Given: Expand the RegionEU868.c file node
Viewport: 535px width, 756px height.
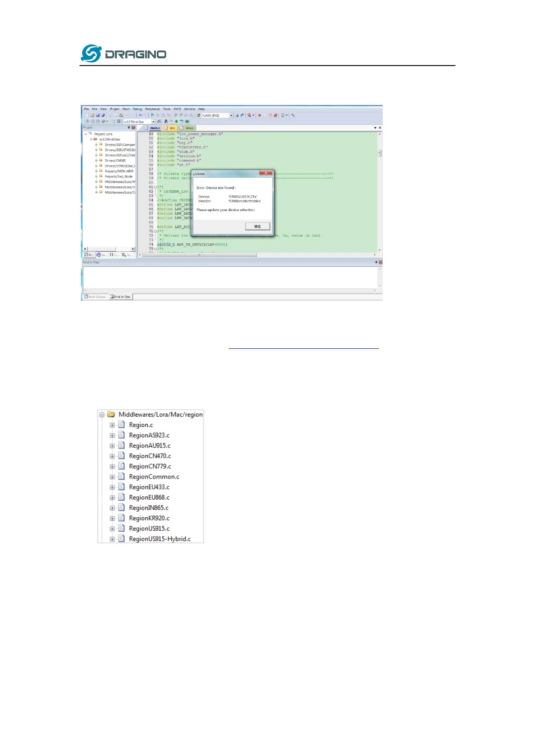Looking at the screenshot, I should (112, 497).
